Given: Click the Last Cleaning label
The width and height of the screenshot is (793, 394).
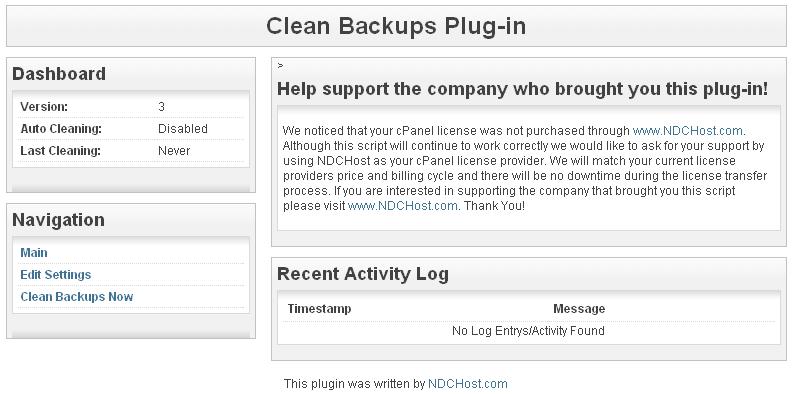Looking at the screenshot, I should 61,151.
